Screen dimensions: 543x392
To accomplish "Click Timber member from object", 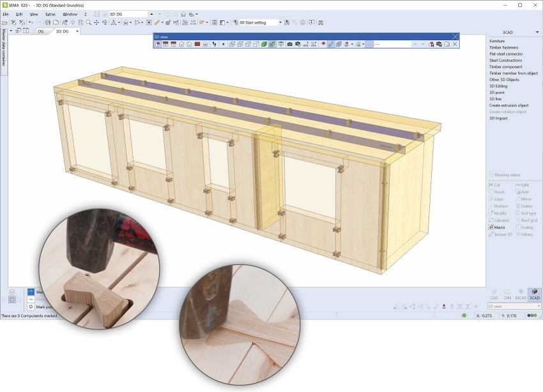I will (513, 73).
